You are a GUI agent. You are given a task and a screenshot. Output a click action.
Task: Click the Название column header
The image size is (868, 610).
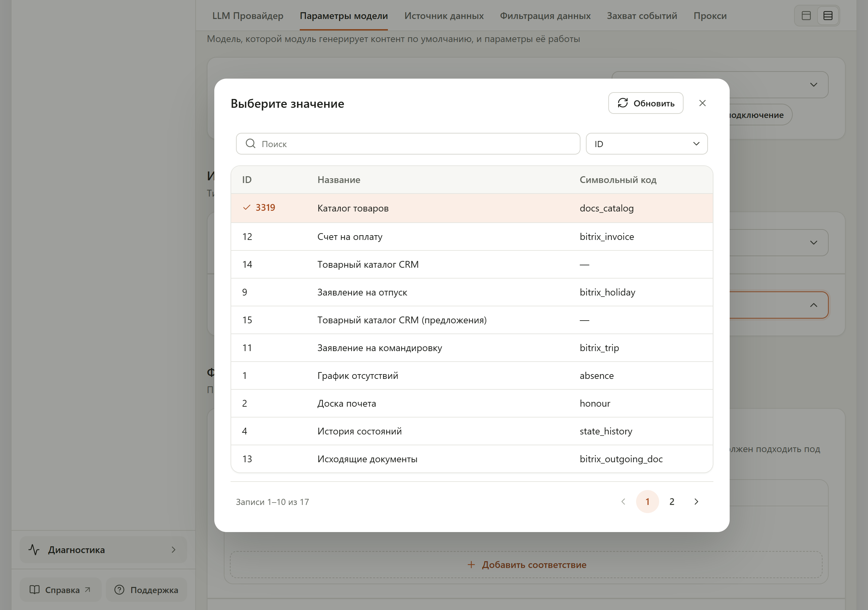coord(339,180)
